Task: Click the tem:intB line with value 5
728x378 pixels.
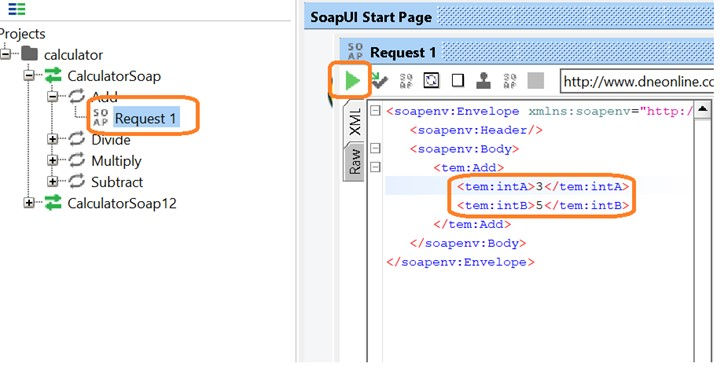Action: (543, 205)
